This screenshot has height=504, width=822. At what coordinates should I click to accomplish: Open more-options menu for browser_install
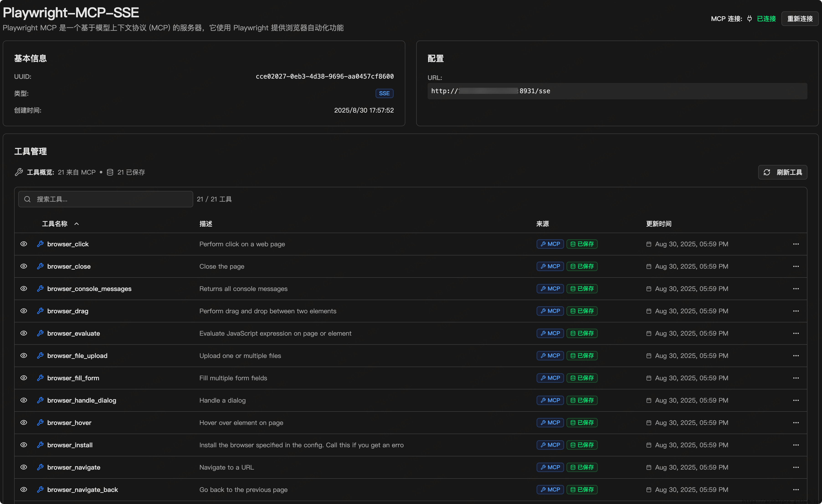point(796,445)
